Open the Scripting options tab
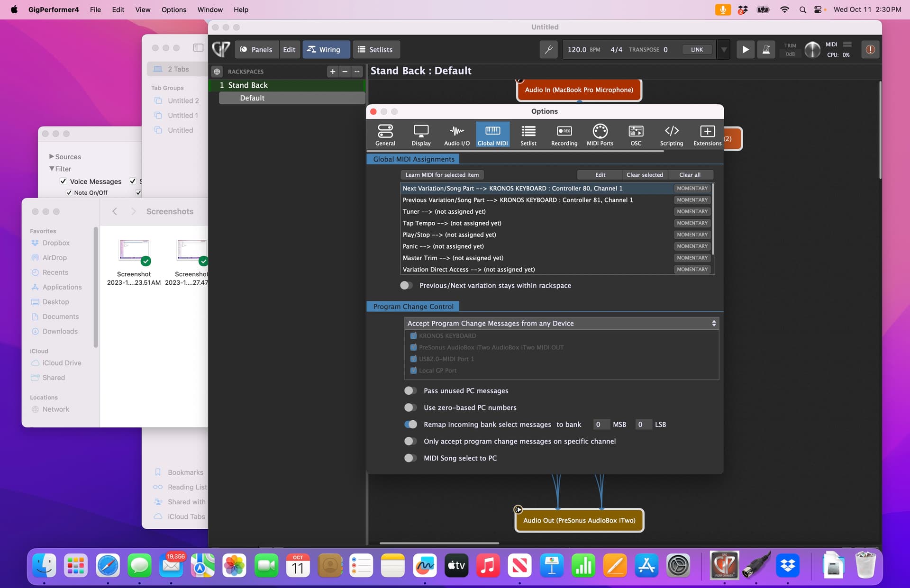This screenshot has width=910, height=588. [672, 135]
